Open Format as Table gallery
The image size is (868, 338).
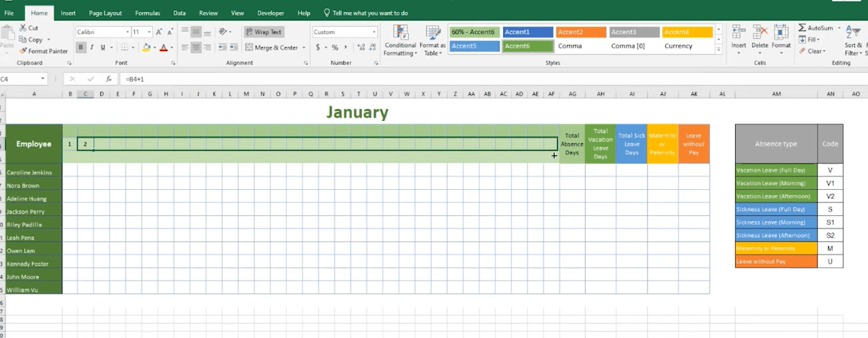pos(433,41)
